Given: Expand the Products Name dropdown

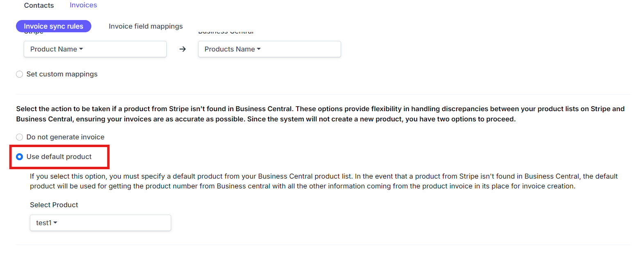Looking at the screenshot, I should (269, 49).
